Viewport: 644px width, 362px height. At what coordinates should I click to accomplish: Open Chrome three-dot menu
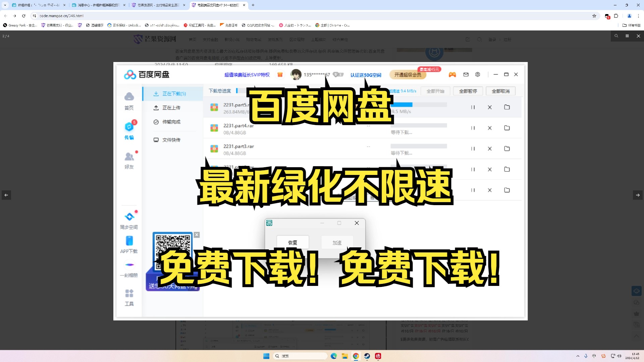pyautogui.click(x=638, y=16)
